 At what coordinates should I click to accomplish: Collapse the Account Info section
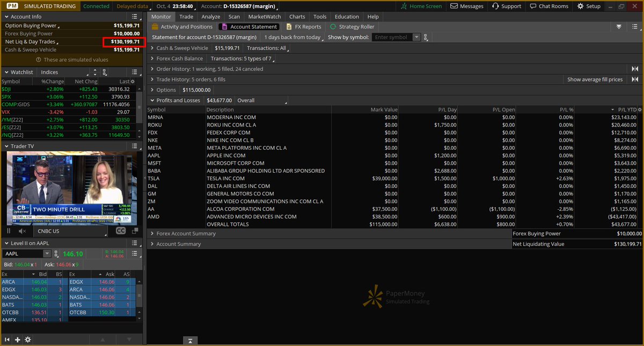(x=6, y=17)
